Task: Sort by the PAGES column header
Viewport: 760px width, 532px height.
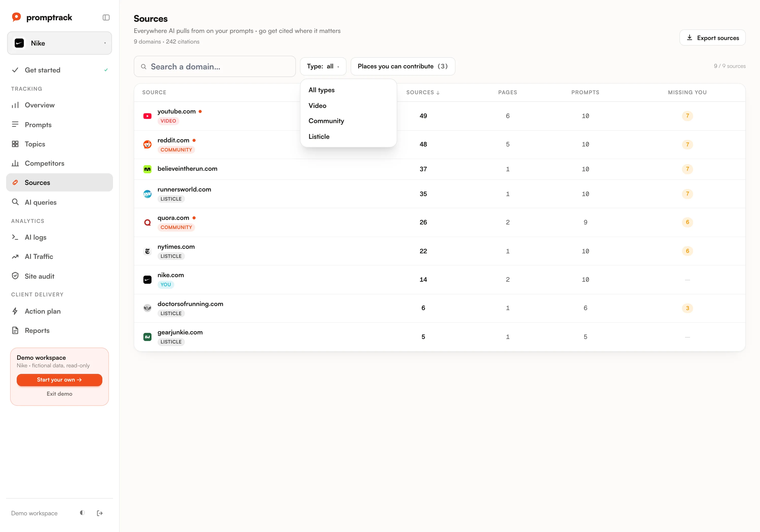Action: pyautogui.click(x=507, y=92)
